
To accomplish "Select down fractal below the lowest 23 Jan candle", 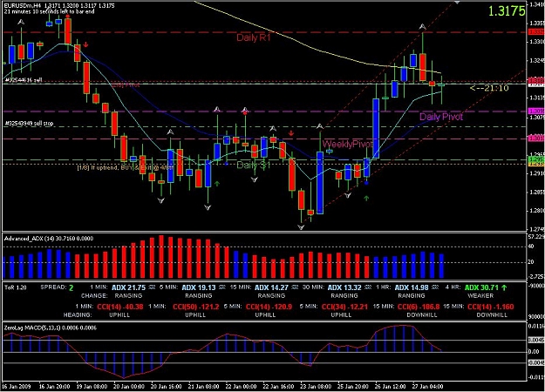I will click(x=301, y=227).
